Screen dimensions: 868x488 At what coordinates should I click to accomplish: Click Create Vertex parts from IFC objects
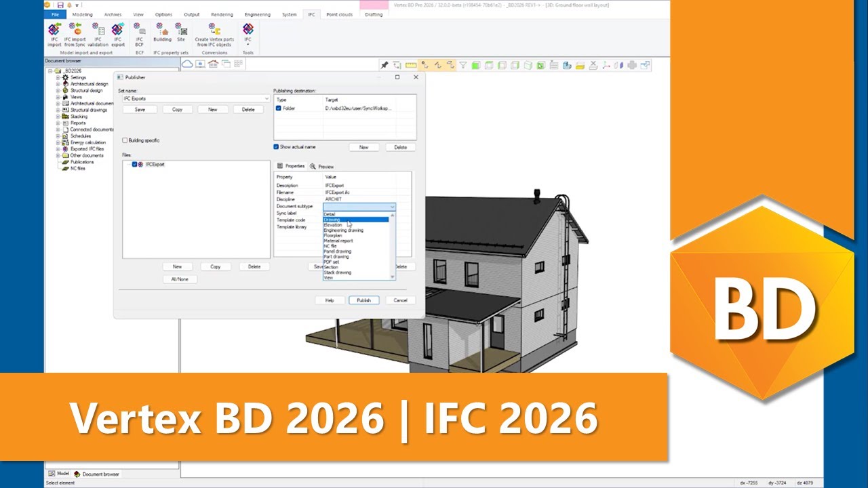pyautogui.click(x=214, y=34)
